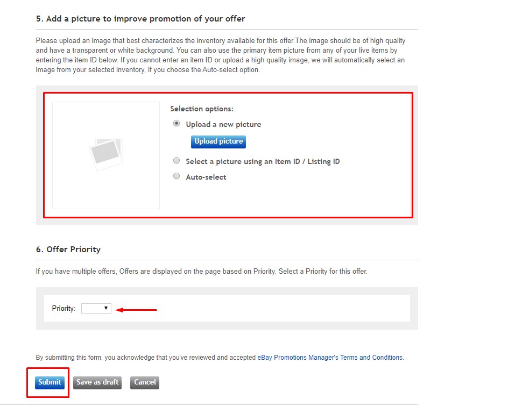Click the image placeholder icon
The width and height of the screenshot is (515, 420).
click(x=106, y=154)
